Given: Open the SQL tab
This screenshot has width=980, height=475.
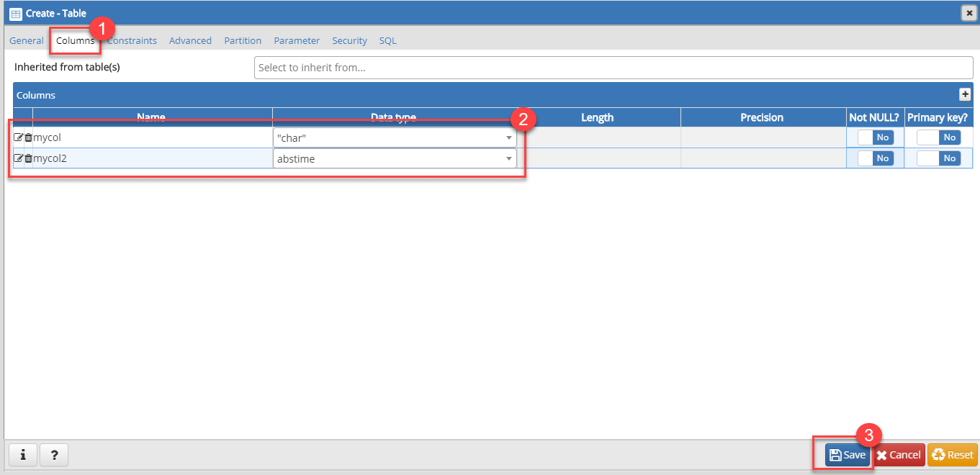Looking at the screenshot, I should click(387, 41).
